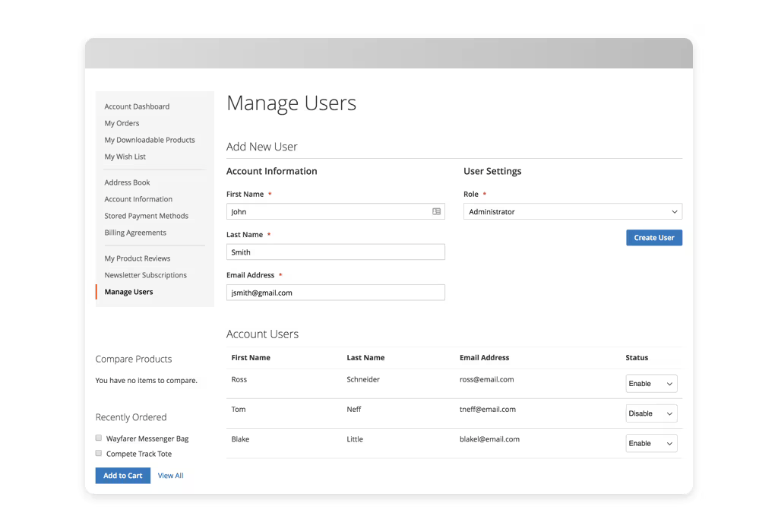Navigate to Address Book

pos(127,182)
